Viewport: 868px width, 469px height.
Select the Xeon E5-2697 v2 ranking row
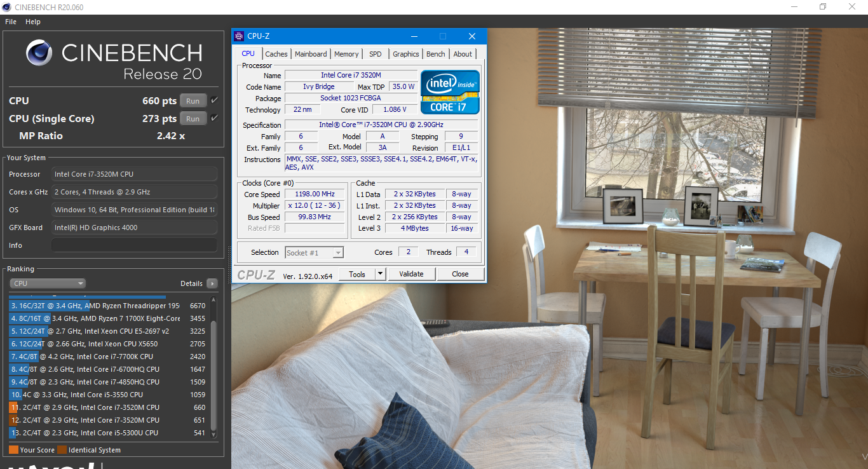click(x=108, y=331)
